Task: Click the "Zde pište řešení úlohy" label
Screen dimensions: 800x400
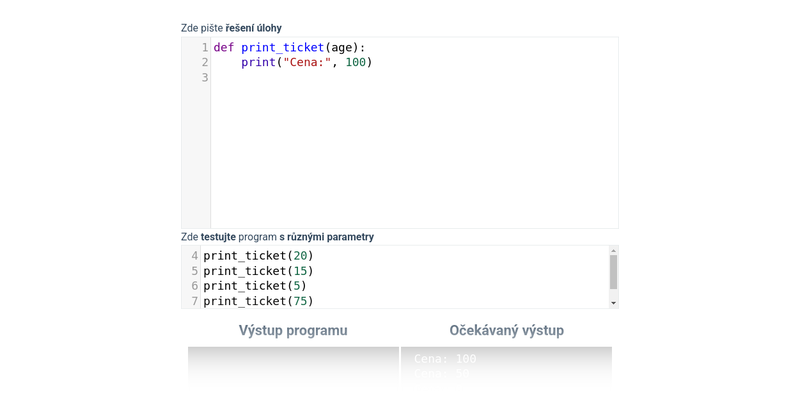Action: [231, 28]
